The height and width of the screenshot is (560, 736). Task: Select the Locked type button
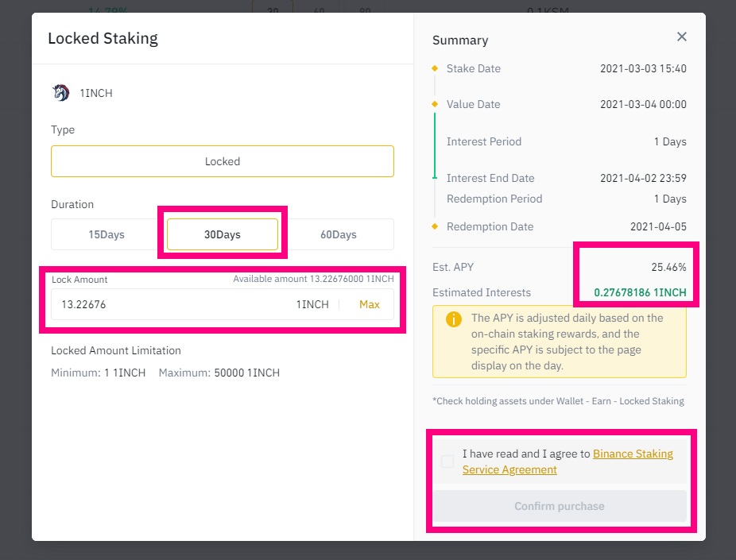point(223,161)
